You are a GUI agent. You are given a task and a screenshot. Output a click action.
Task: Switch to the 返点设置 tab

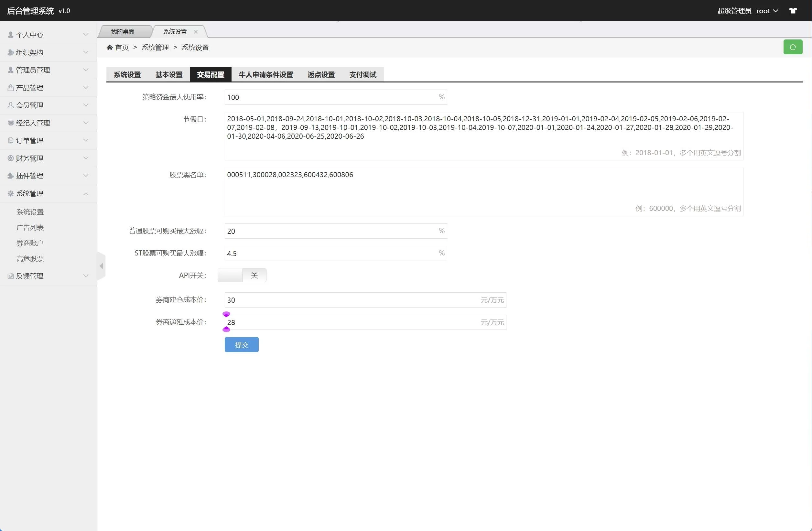click(321, 75)
